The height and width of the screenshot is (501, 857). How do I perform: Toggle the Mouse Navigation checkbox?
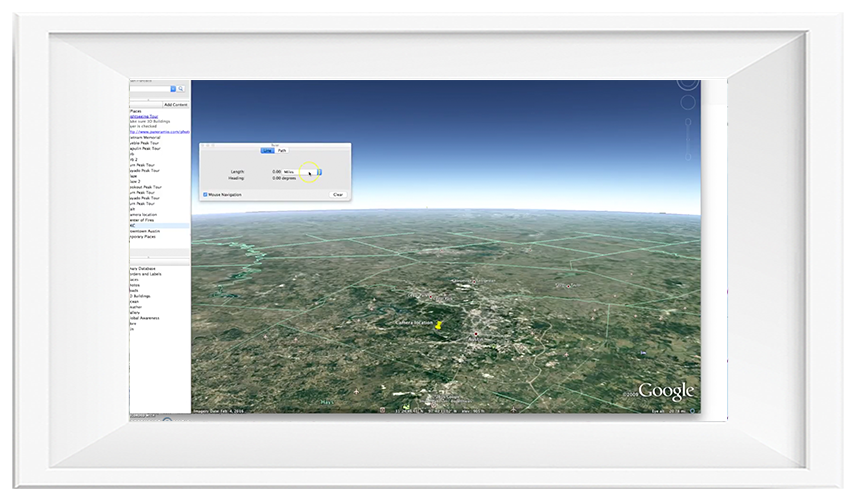206,194
